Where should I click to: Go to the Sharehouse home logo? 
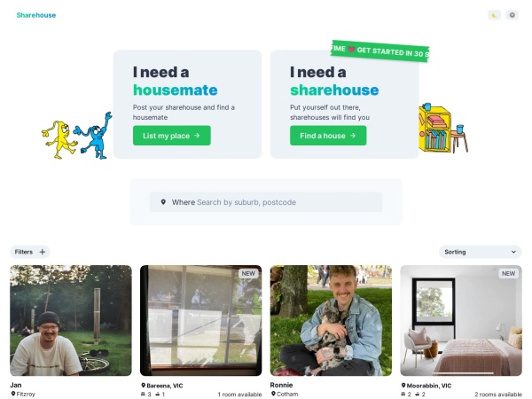tap(36, 15)
